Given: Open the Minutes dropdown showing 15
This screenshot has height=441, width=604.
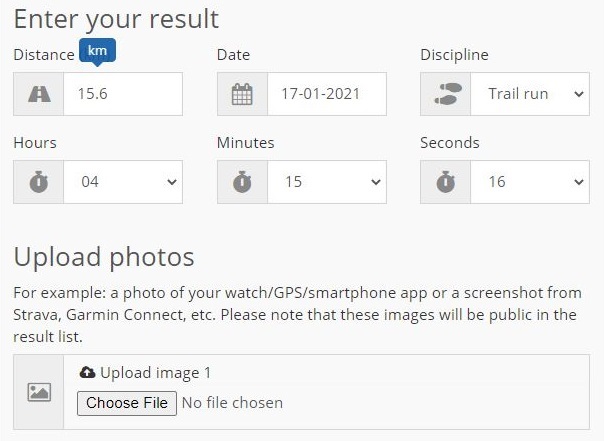Looking at the screenshot, I should pyautogui.click(x=327, y=182).
